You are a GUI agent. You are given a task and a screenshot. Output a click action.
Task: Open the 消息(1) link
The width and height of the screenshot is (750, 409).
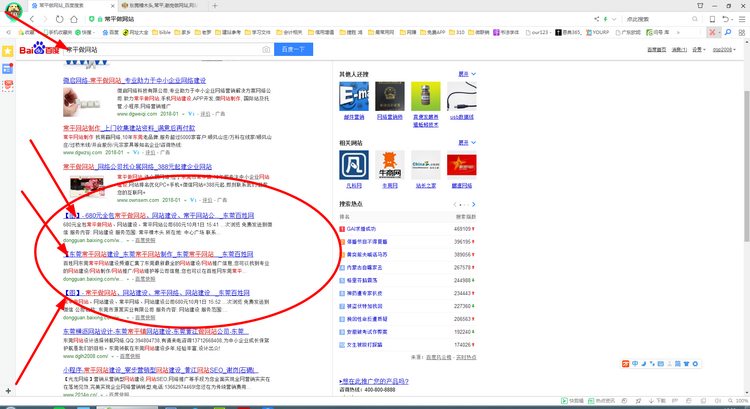coord(679,50)
